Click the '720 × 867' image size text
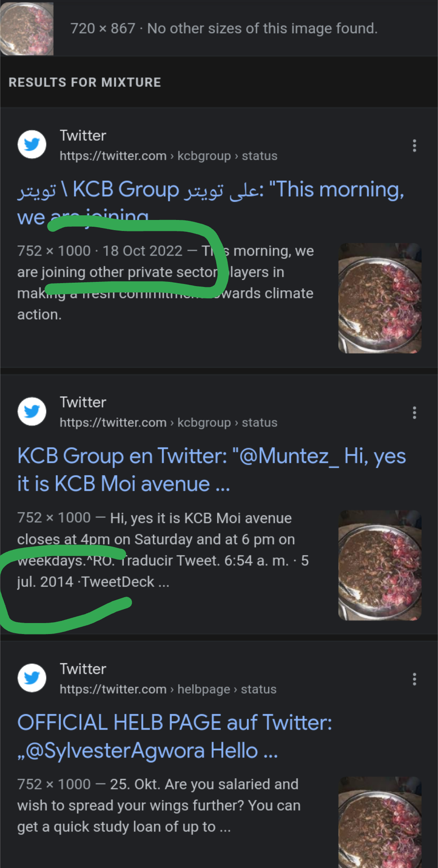Viewport: 438px width, 868px height. [x=103, y=28]
